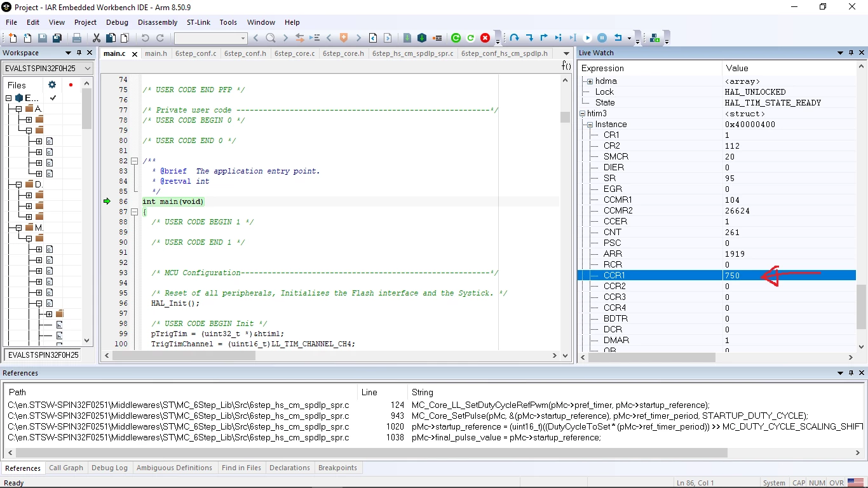This screenshot has height=488, width=868.
Task: Click the References horizontal scrollbar
Action: tap(371, 453)
